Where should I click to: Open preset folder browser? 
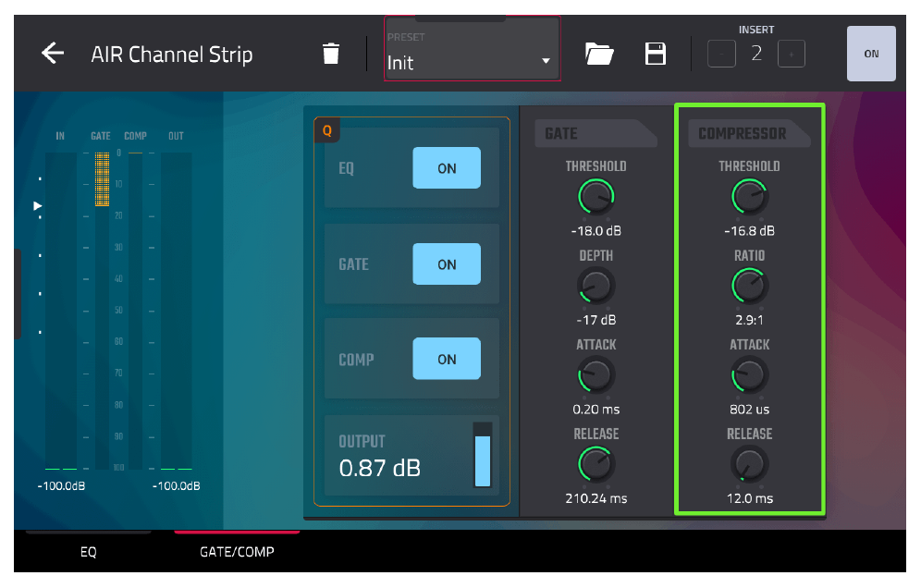point(599,54)
